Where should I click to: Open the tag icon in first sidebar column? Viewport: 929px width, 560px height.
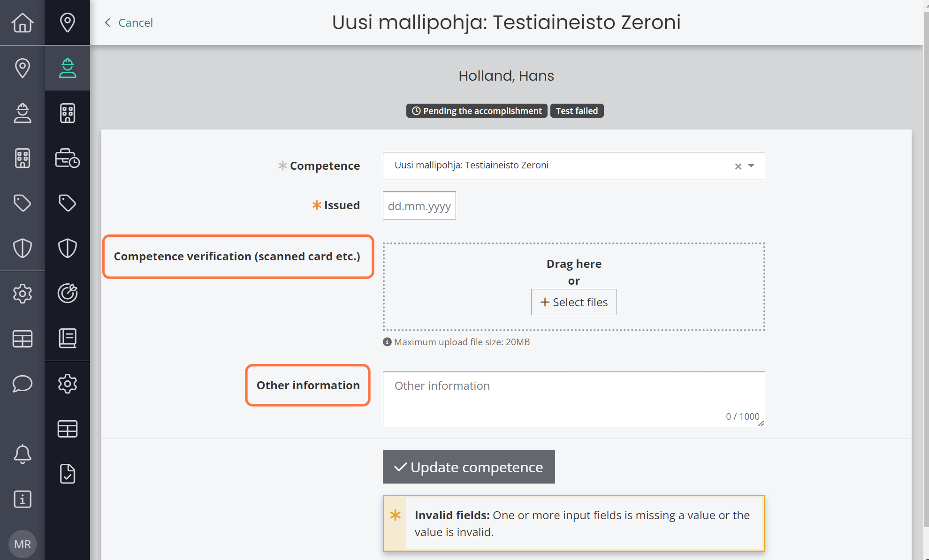pyautogui.click(x=23, y=203)
